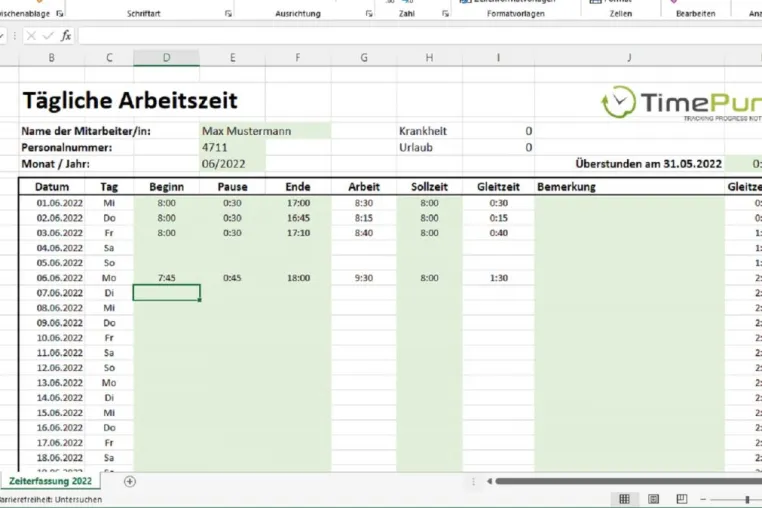Click the Gleitzeit column heading
This screenshot has height=508, width=762.
click(498, 187)
